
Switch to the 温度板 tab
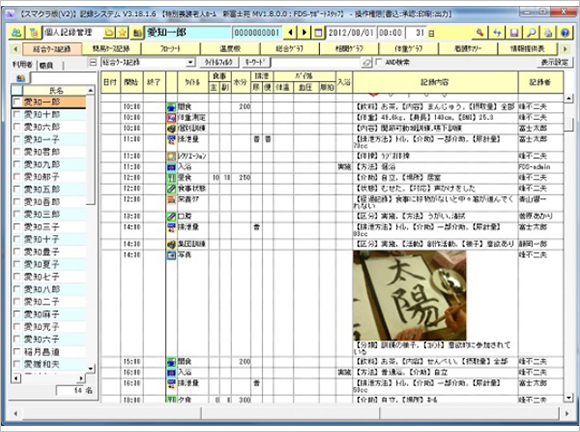click(230, 49)
